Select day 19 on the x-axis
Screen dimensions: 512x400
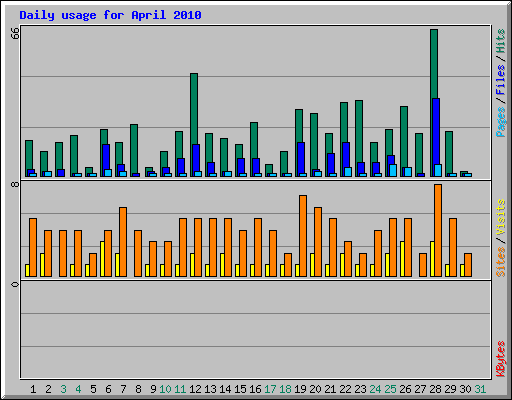pyautogui.click(x=300, y=389)
